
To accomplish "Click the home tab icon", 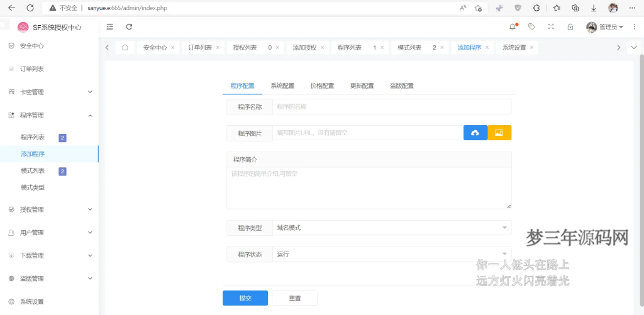I will 125,48.
